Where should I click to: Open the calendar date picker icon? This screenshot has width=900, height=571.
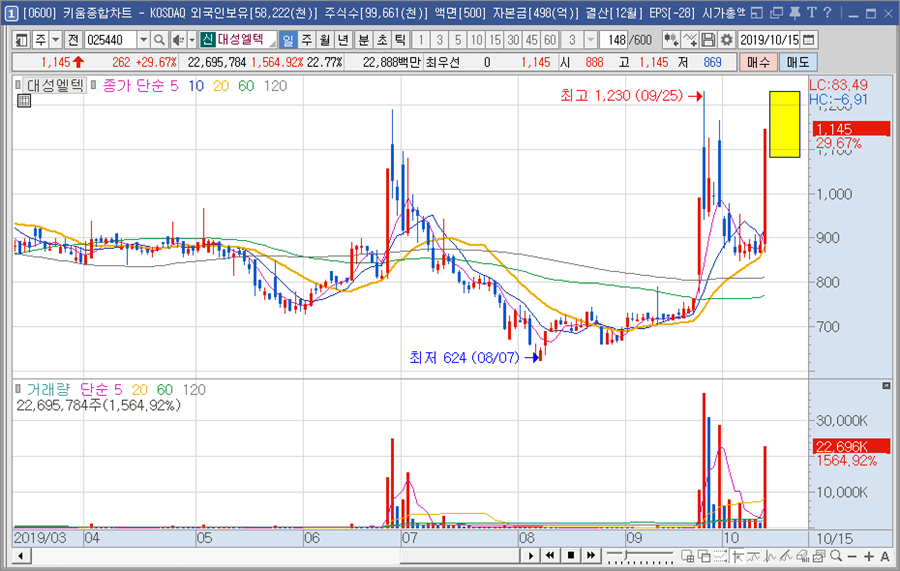pyautogui.click(x=809, y=40)
